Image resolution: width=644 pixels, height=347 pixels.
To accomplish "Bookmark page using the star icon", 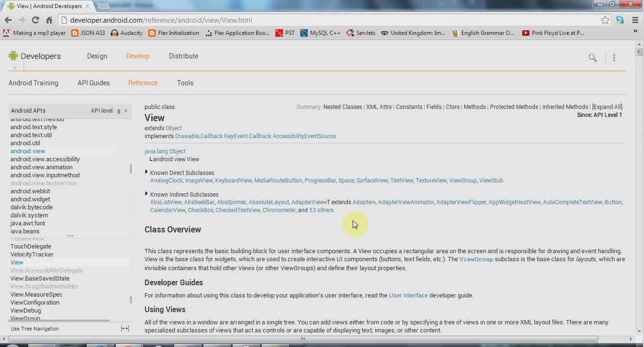I will tap(605, 20).
